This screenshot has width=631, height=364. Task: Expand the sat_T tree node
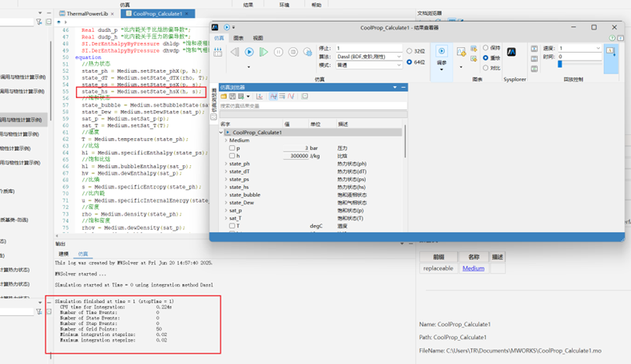click(226, 219)
